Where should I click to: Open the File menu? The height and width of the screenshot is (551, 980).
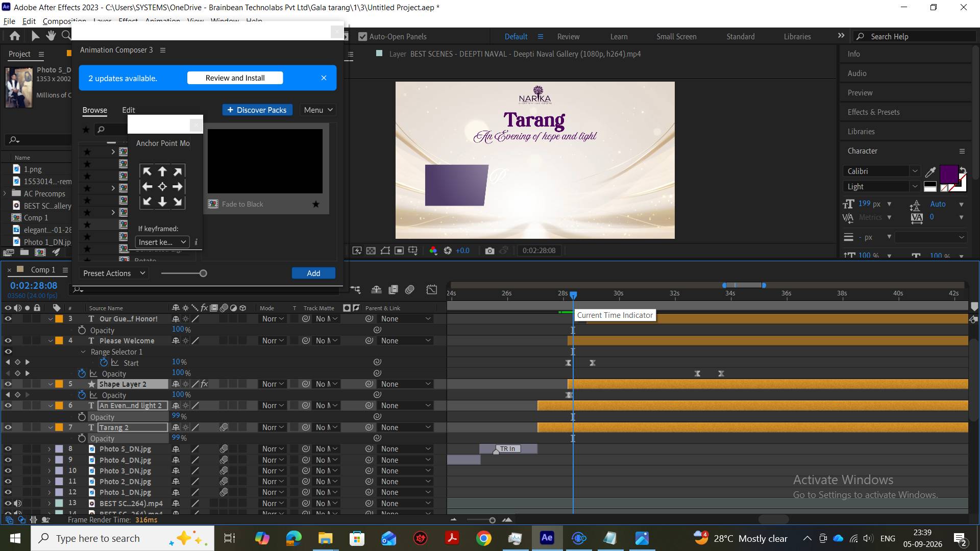[x=9, y=21]
